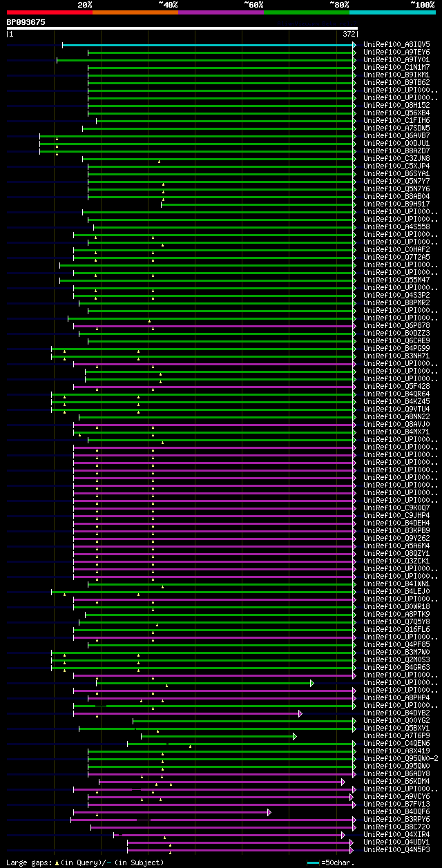Open the UniRef100_A9TY01 hit link

pos(396,59)
